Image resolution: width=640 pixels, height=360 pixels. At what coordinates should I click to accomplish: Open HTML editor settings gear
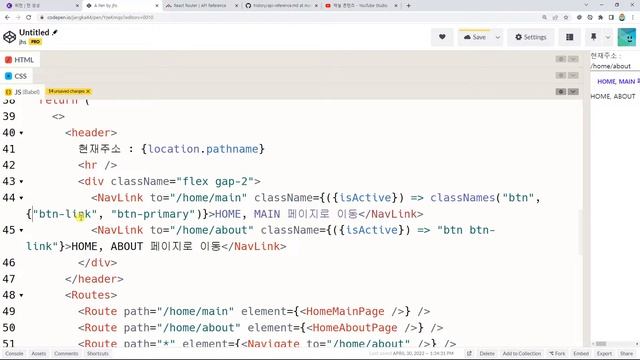[x=561, y=59]
